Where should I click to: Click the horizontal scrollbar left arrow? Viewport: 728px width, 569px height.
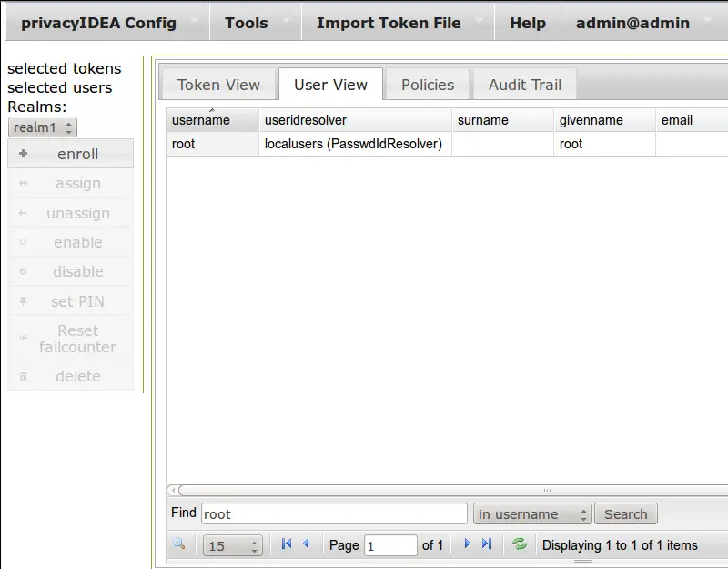173,490
